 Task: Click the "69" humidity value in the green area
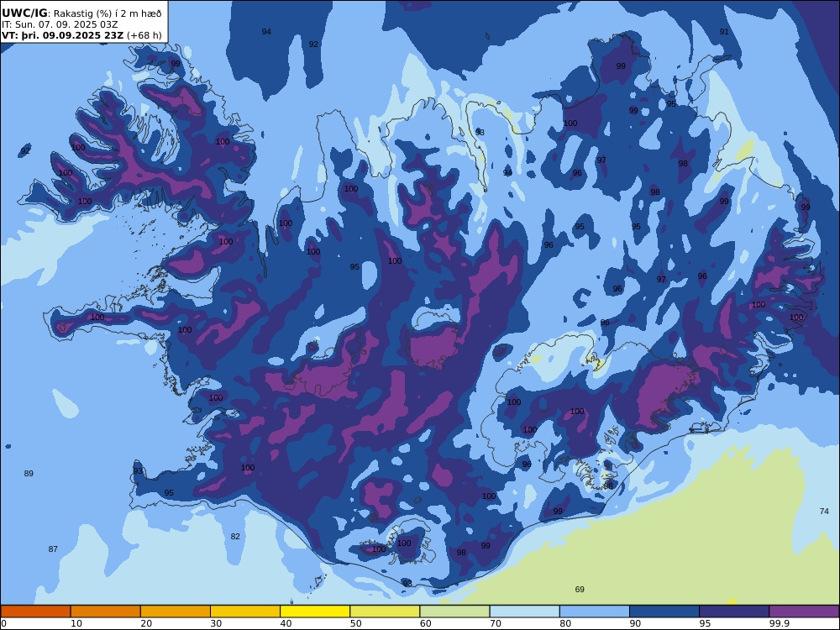coord(580,590)
